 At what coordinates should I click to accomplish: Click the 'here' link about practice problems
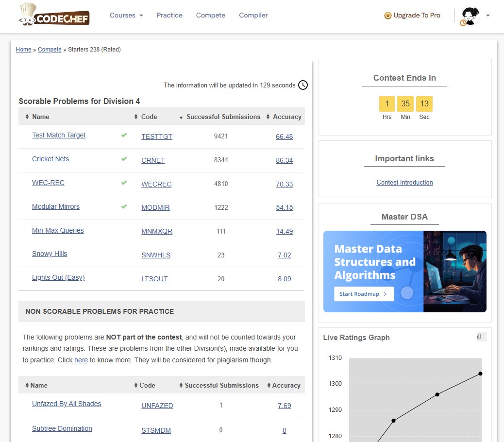[81, 360]
